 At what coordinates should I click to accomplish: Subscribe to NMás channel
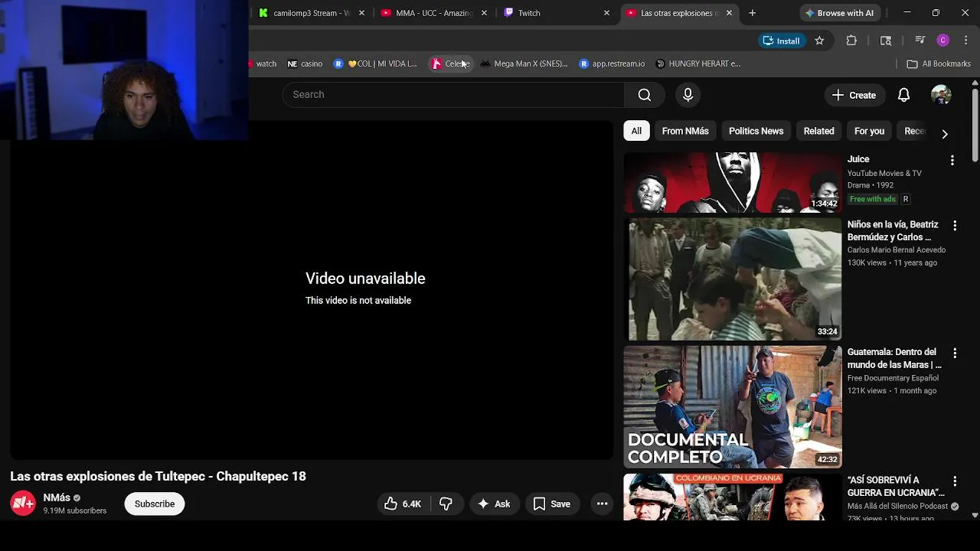(x=155, y=504)
